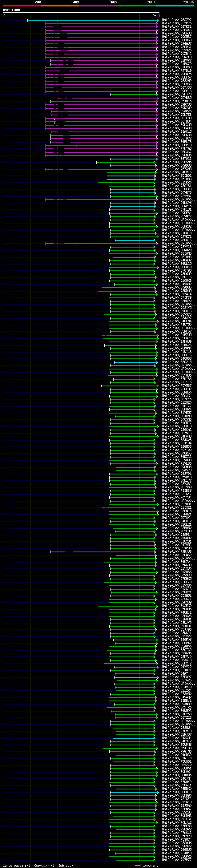Image resolution: width=197 pixels, height=868 pixels.
Task: Select hit UniRef100_B5JT83
Action: click(177, 748)
